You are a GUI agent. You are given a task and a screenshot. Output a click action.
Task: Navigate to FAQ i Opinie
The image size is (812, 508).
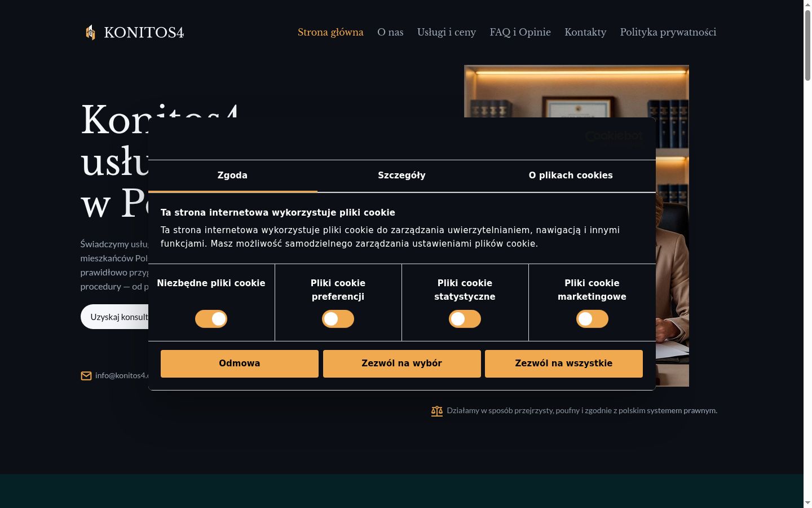520,32
